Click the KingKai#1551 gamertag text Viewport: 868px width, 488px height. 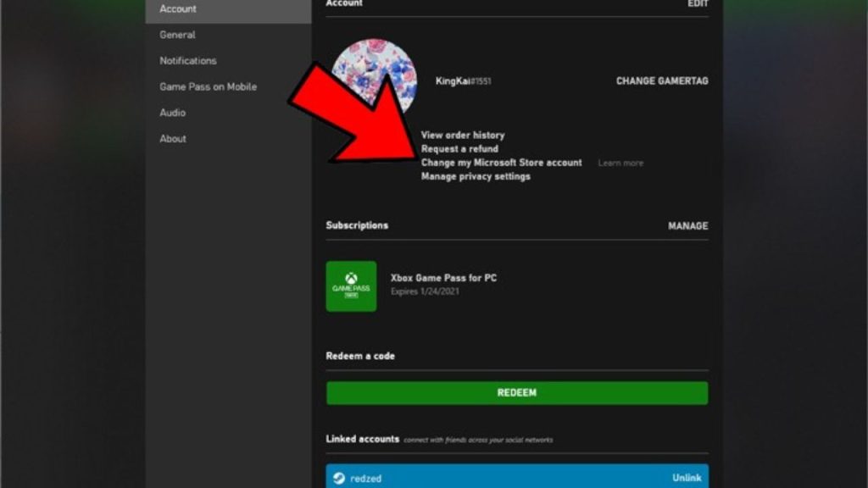coord(464,81)
